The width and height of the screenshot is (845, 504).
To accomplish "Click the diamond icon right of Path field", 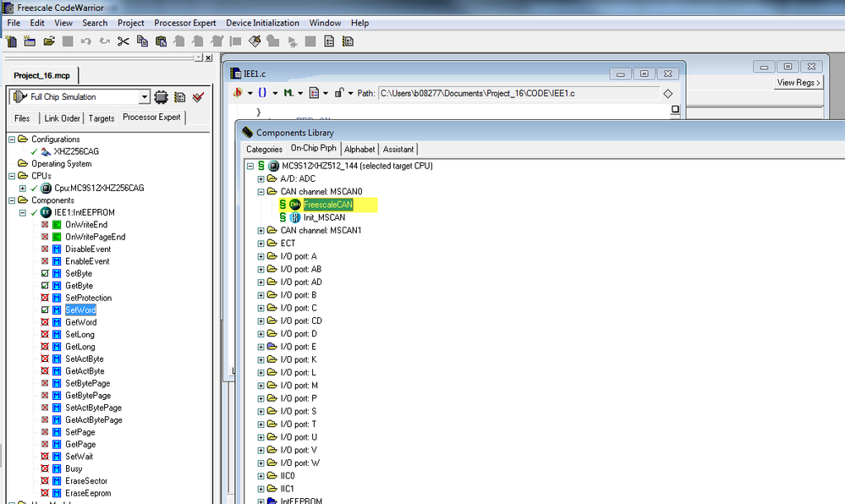I will [668, 94].
